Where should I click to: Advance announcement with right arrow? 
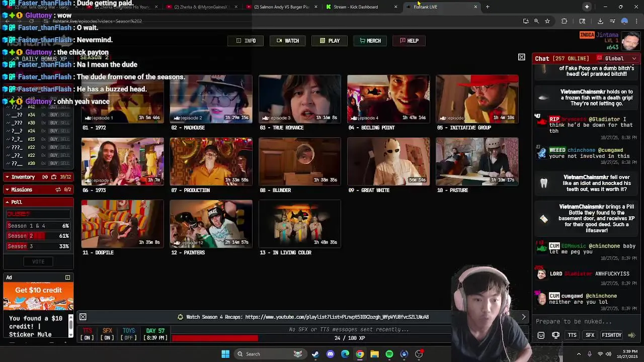tap(523, 317)
